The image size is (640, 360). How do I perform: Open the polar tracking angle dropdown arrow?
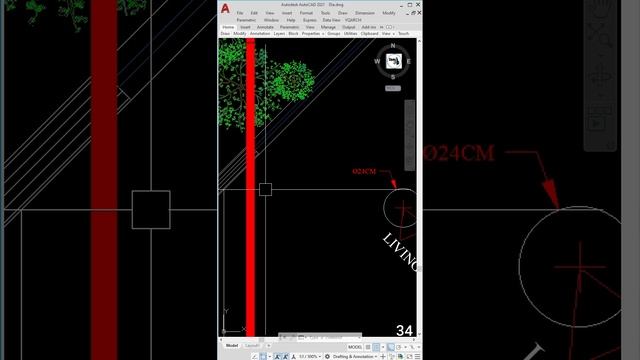pyautogui.click(x=405, y=347)
